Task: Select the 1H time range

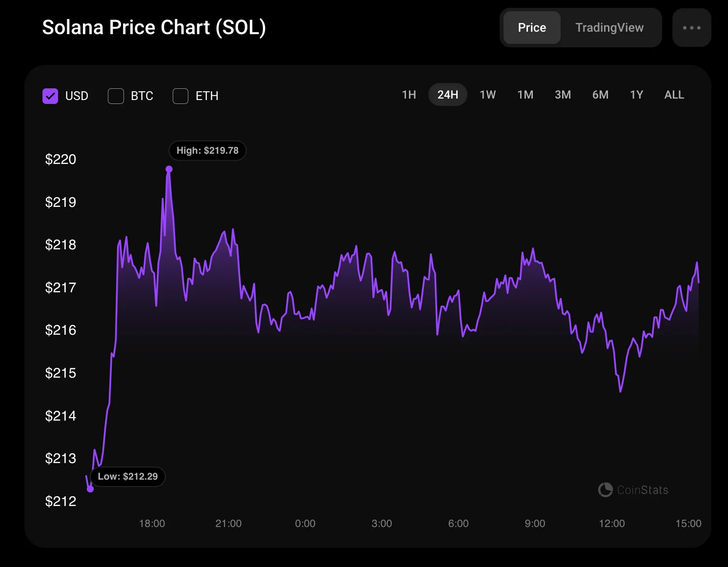Action: click(x=409, y=95)
